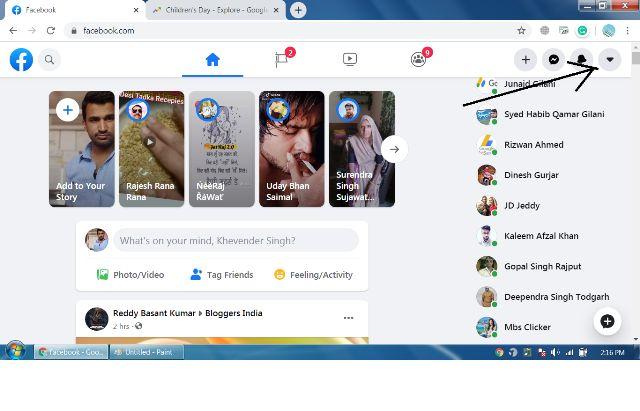Image resolution: width=640 pixels, height=411 pixels.
Task: View Surendra Singh Sujawat's story
Action: click(x=362, y=149)
